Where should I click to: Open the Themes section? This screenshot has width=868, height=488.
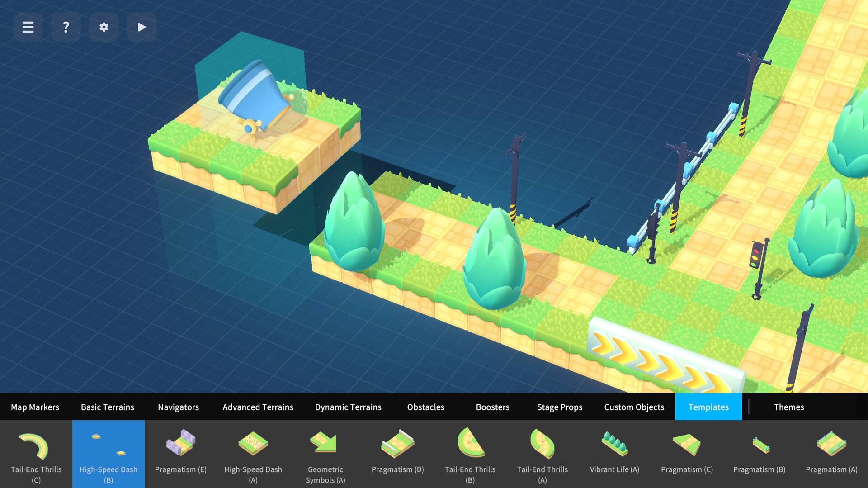[x=789, y=407]
